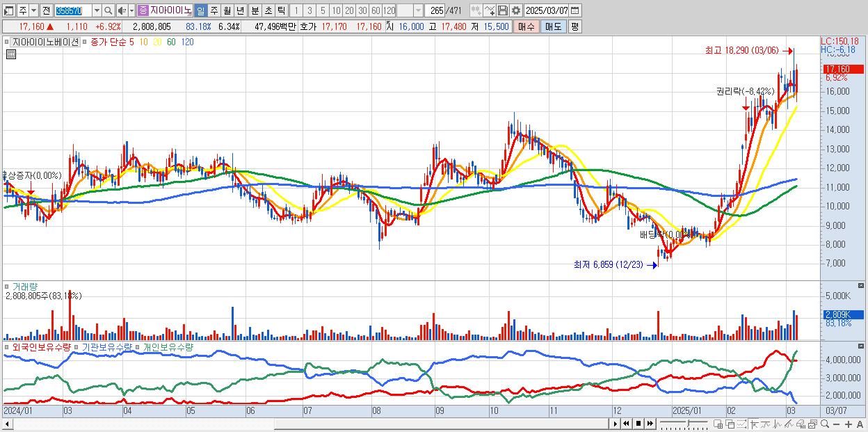This screenshot has width=868, height=432.
Task: Click the magnifier zoom icon in bottom bar
Action: click(825, 424)
